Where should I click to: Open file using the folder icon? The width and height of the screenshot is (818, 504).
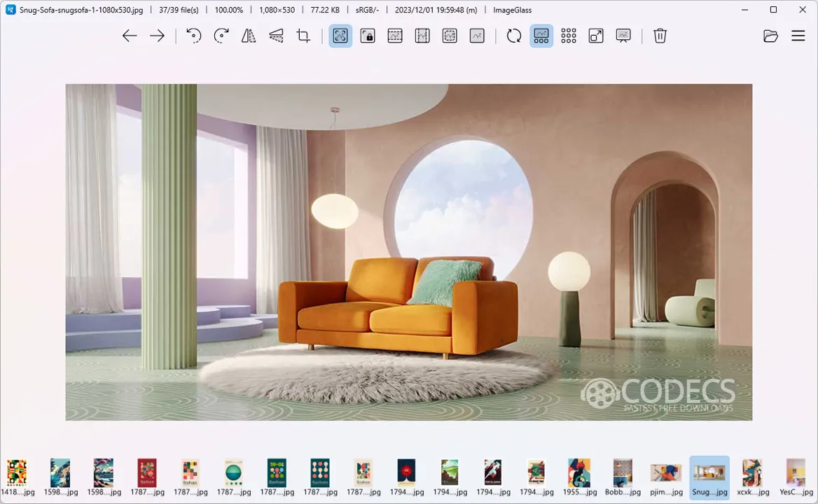pos(770,36)
